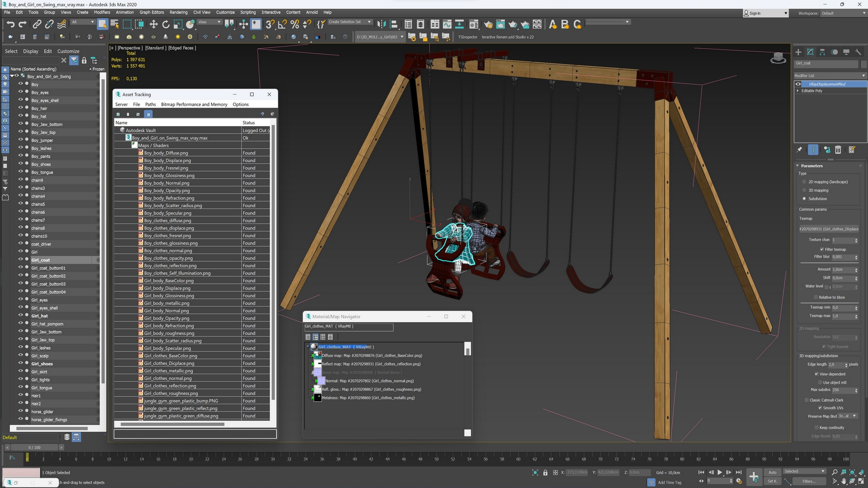
Task: Uncheck the Filter texmap checkbox
Action: 822,249
